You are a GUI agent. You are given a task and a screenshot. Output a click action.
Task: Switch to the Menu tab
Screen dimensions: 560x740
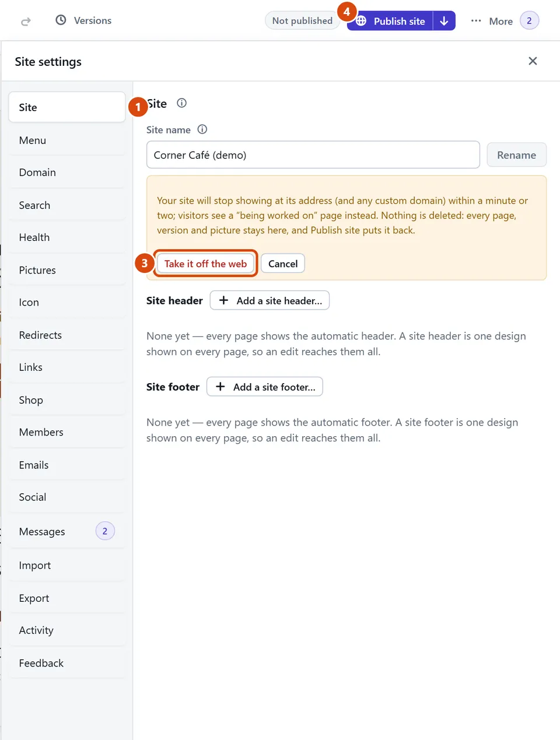point(67,141)
